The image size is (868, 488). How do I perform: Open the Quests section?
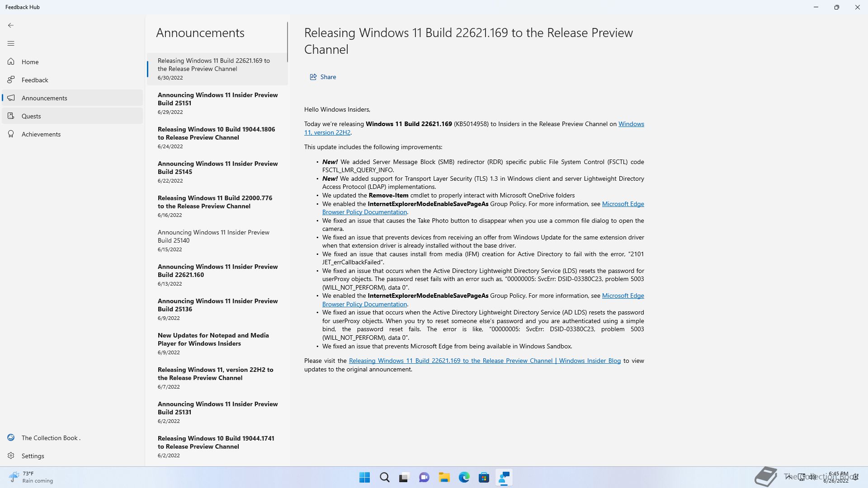pos(72,116)
